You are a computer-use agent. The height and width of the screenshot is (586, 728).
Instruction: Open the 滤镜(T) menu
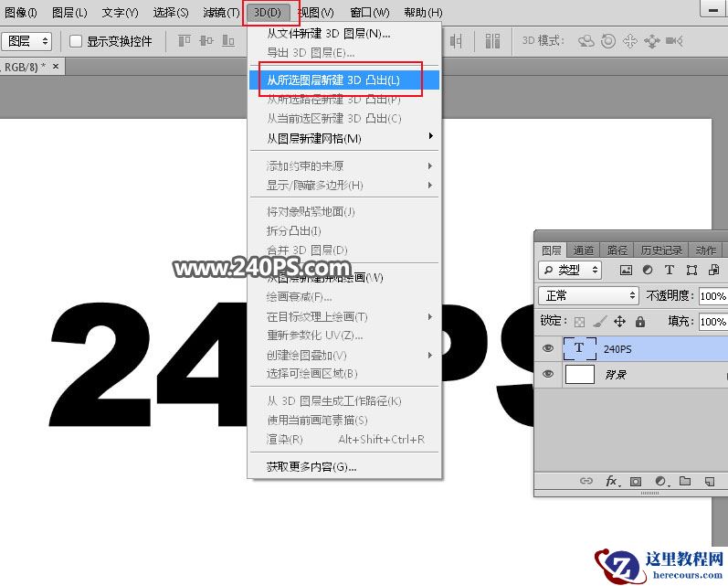(x=221, y=13)
